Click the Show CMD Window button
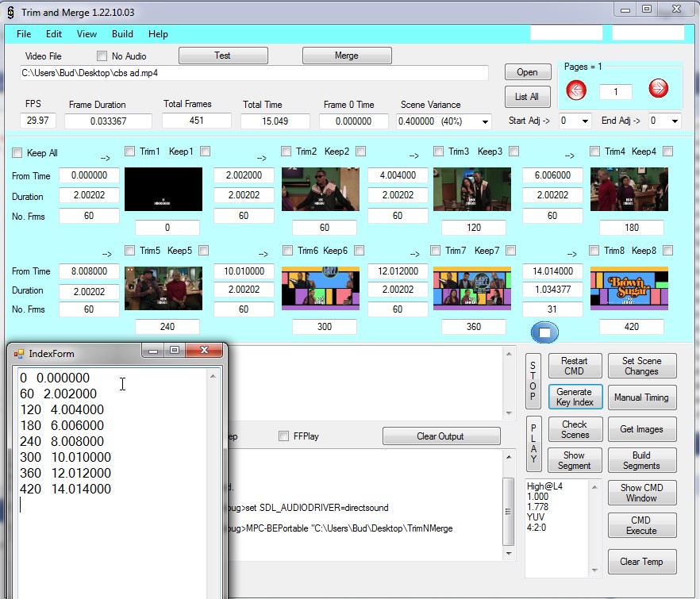Image resolution: width=700 pixels, height=599 pixels. [642, 493]
